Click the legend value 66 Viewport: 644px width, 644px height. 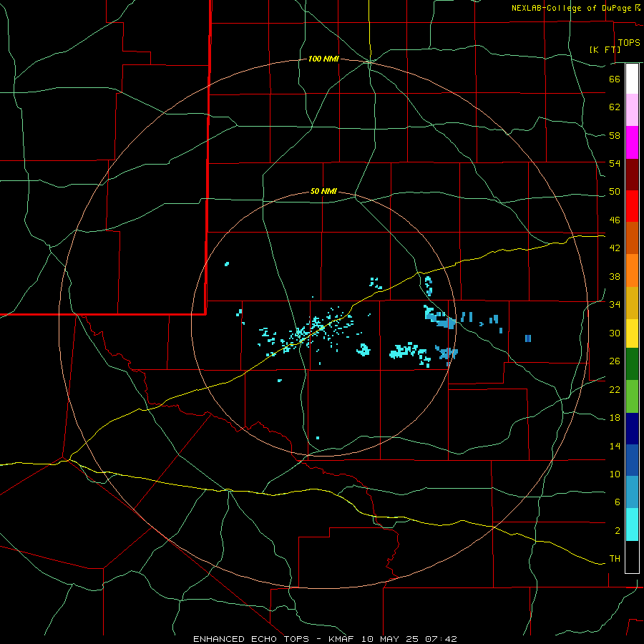[x=615, y=79]
